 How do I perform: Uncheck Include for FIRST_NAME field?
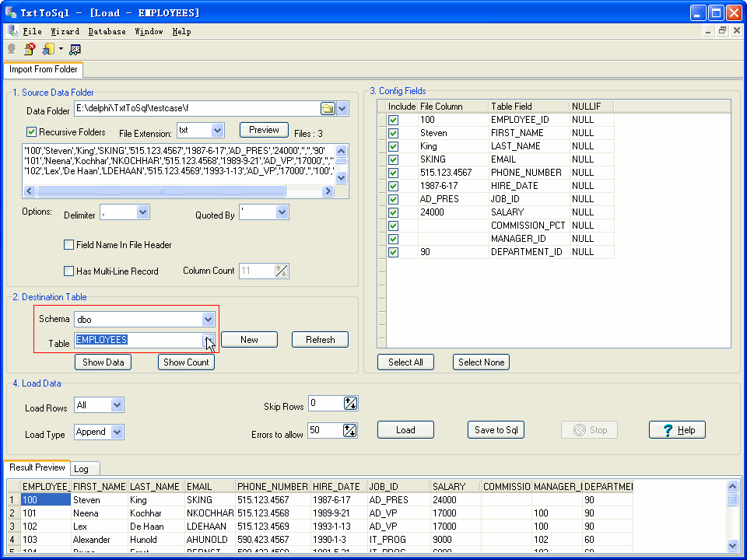393,133
